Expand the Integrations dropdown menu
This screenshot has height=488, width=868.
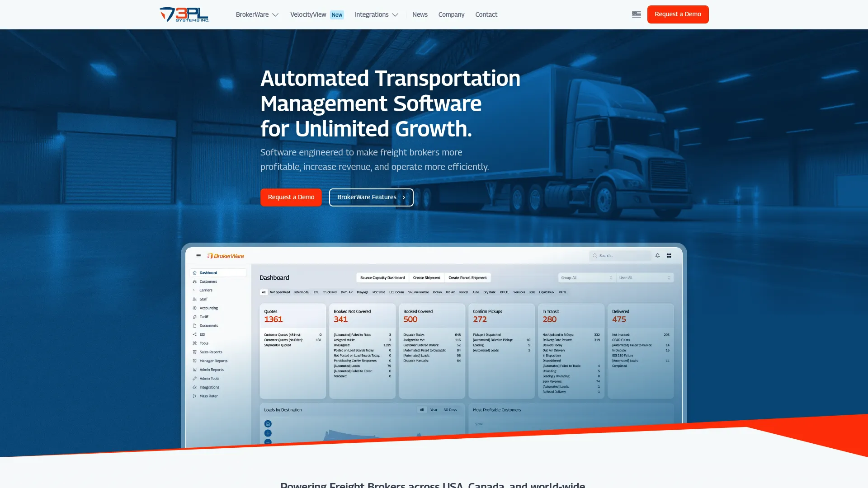click(x=376, y=14)
